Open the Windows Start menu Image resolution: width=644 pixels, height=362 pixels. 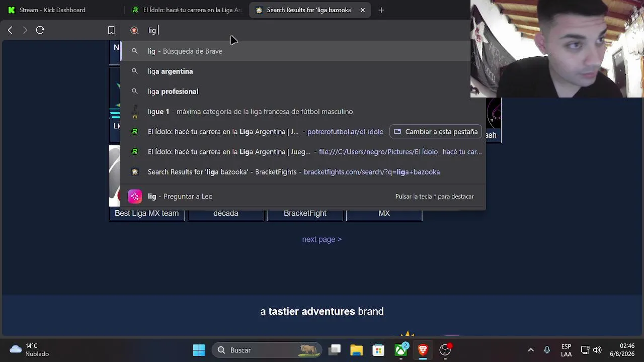(x=199, y=350)
